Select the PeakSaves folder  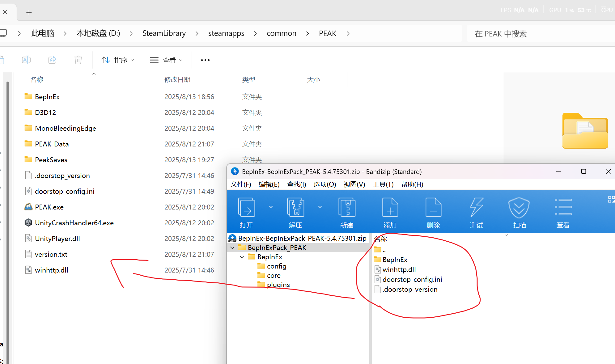coord(51,160)
